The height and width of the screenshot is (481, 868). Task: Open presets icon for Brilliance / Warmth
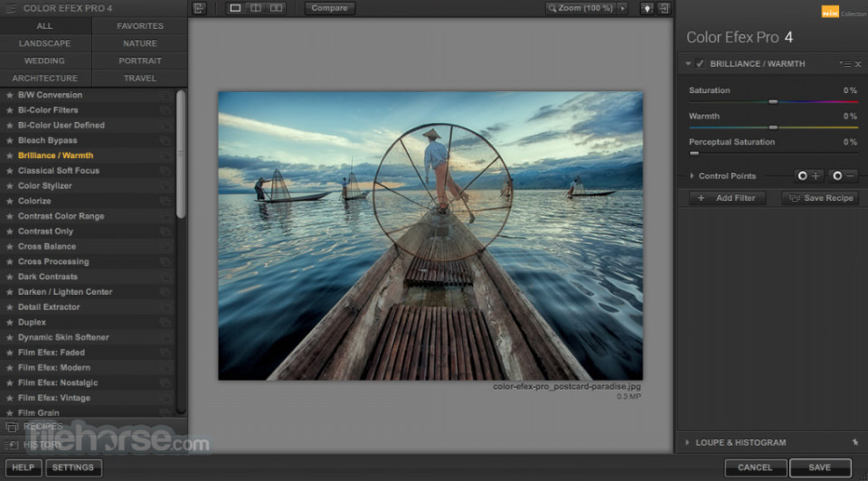[x=165, y=156]
